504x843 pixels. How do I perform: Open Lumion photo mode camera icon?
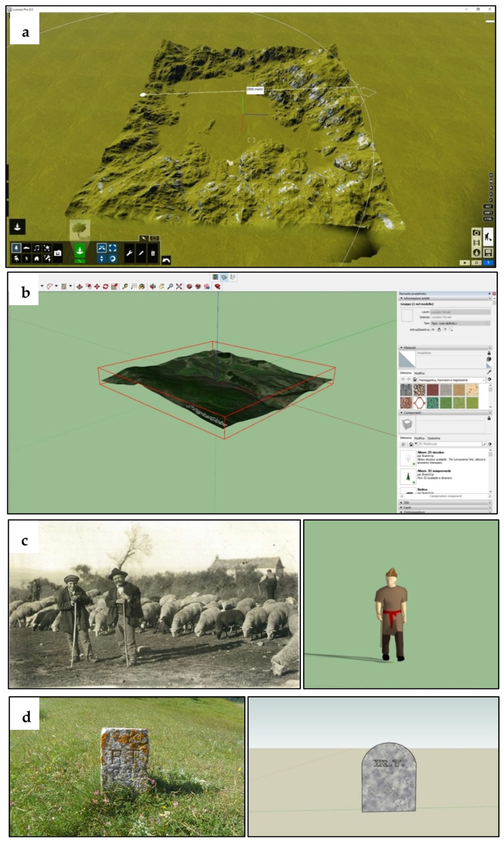coord(477,232)
